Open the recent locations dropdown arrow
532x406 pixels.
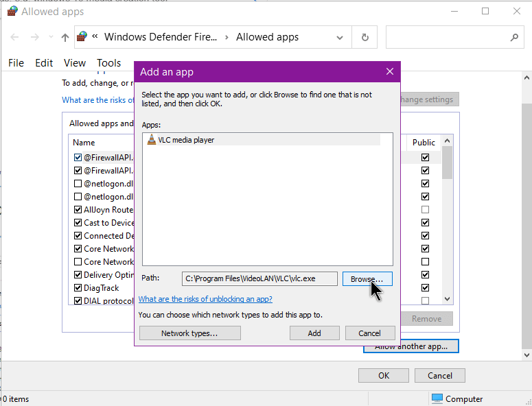(x=51, y=37)
